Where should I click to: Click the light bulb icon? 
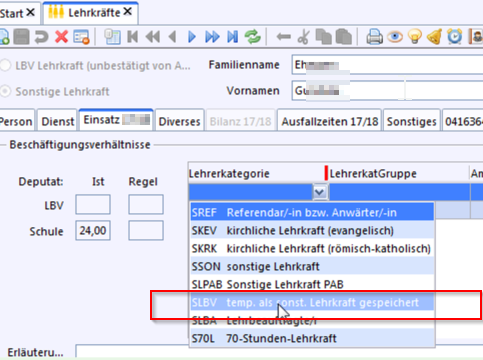coord(415,37)
